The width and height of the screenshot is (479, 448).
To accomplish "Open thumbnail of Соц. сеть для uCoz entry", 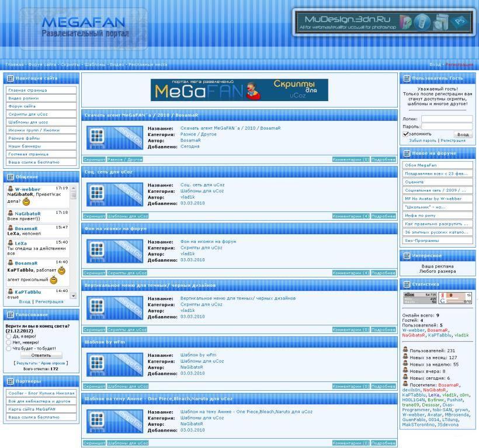I will coord(114,195).
